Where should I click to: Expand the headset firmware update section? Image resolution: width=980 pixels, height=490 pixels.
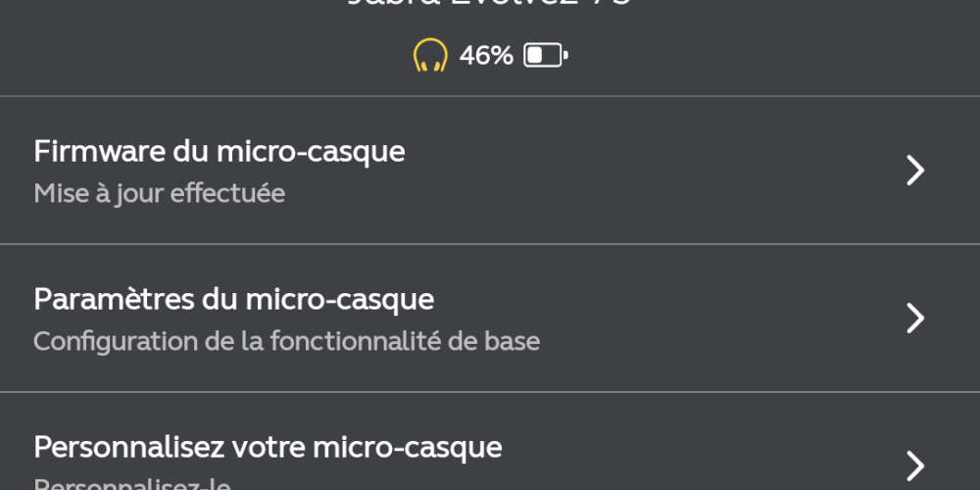click(490, 170)
